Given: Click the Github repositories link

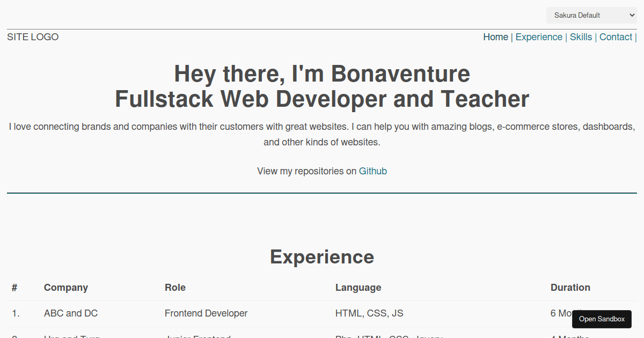Looking at the screenshot, I should coord(373,171).
